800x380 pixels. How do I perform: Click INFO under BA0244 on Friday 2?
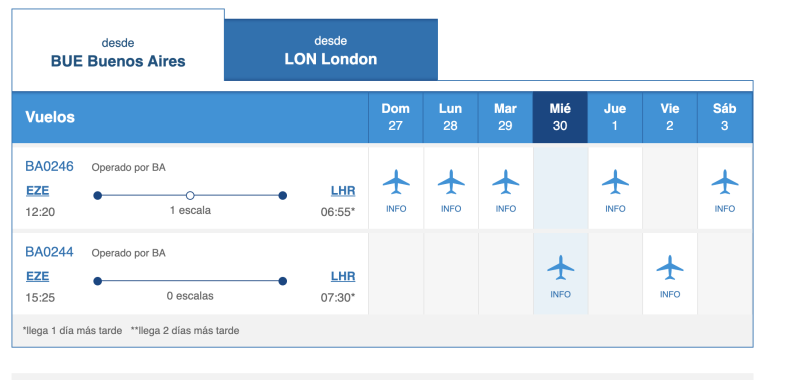(x=670, y=294)
